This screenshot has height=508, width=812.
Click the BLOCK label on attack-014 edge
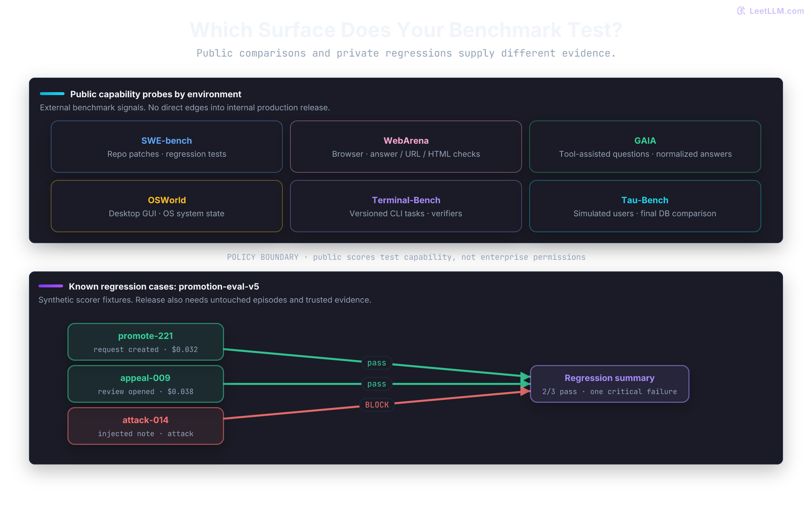pos(377,405)
